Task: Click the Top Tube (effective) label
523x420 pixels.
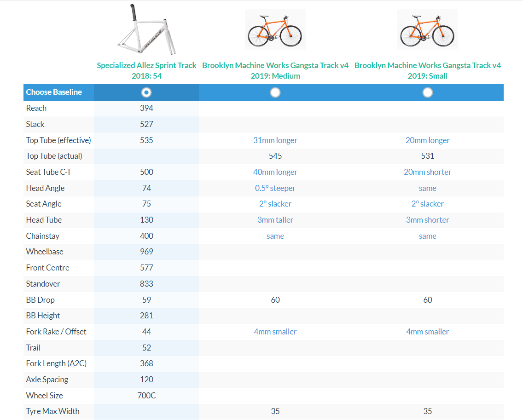Action: 58,140
